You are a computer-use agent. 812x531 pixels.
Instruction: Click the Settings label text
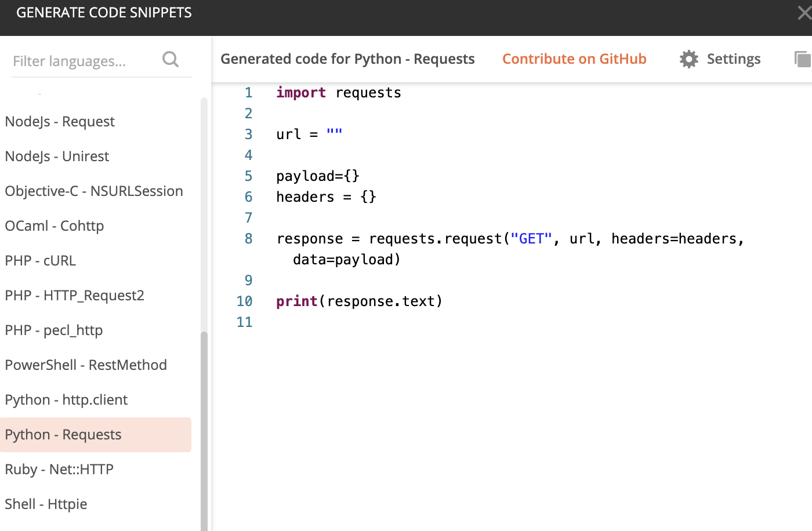tap(734, 59)
